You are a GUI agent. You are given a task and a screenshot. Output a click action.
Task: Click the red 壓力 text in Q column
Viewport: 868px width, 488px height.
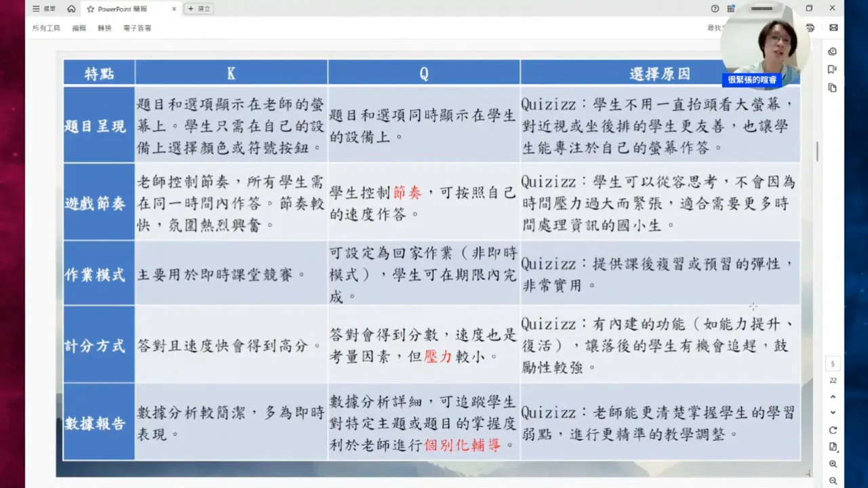437,356
